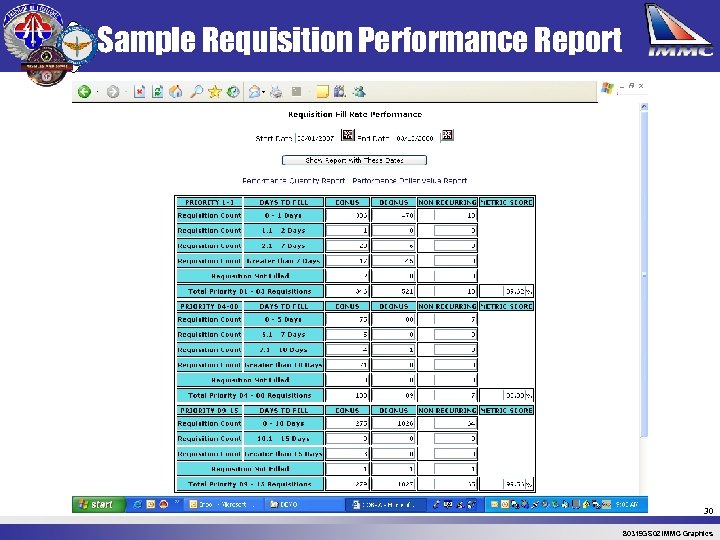Image resolution: width=720 pixels, height=540 pixels.
Task: Click the vertical scrollbar up arrow
Action: [x=644, y=107]
